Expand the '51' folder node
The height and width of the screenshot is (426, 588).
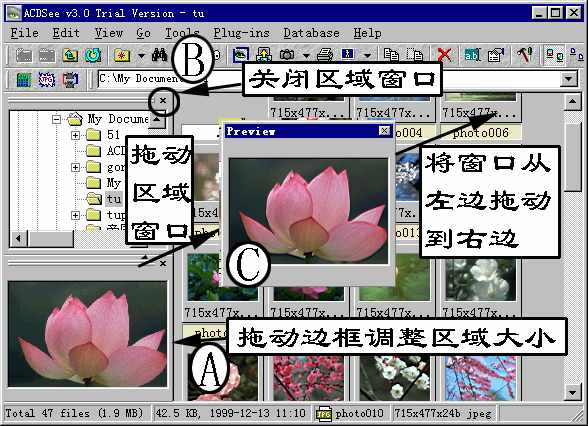[75, 135]
